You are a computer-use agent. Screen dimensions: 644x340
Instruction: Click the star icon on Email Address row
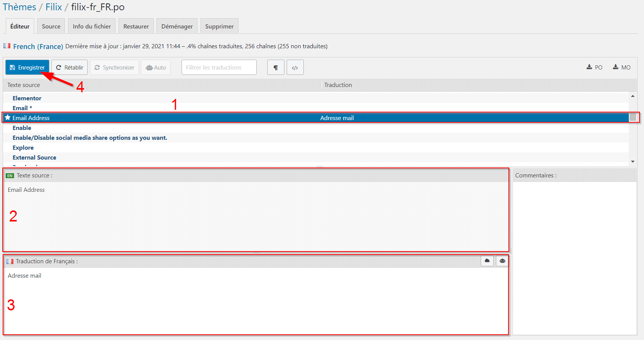click(8, 118)
